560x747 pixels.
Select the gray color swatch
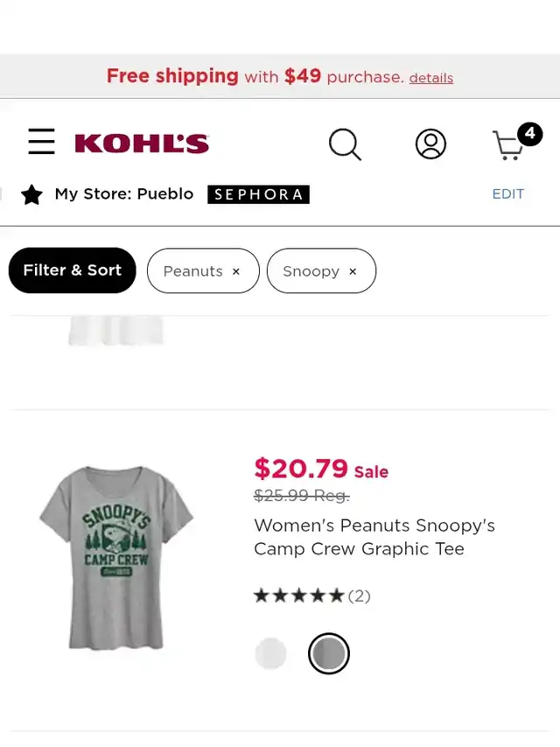point(329,653)
